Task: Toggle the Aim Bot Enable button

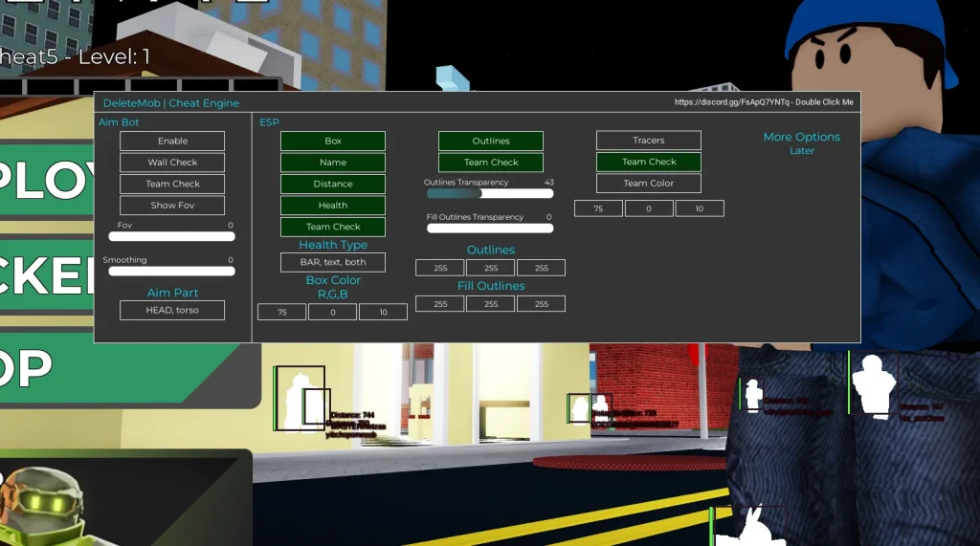Action: [172, 141]
